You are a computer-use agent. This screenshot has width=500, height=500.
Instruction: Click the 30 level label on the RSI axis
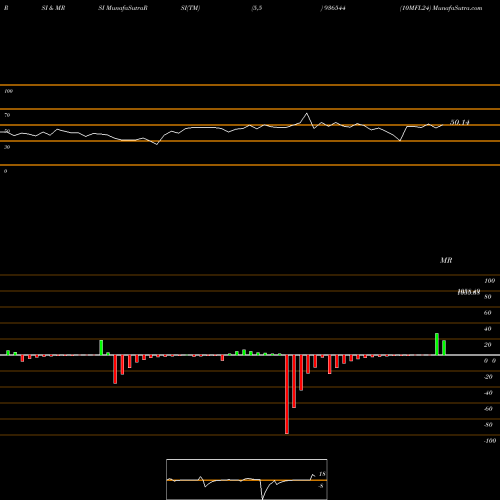coord(7,147)
